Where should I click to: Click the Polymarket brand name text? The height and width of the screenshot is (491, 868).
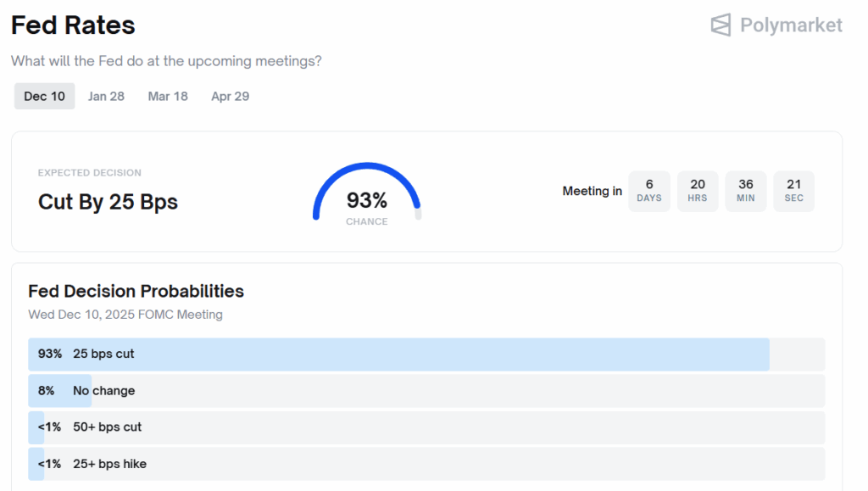pyautogui.click(x=791, y=25)
